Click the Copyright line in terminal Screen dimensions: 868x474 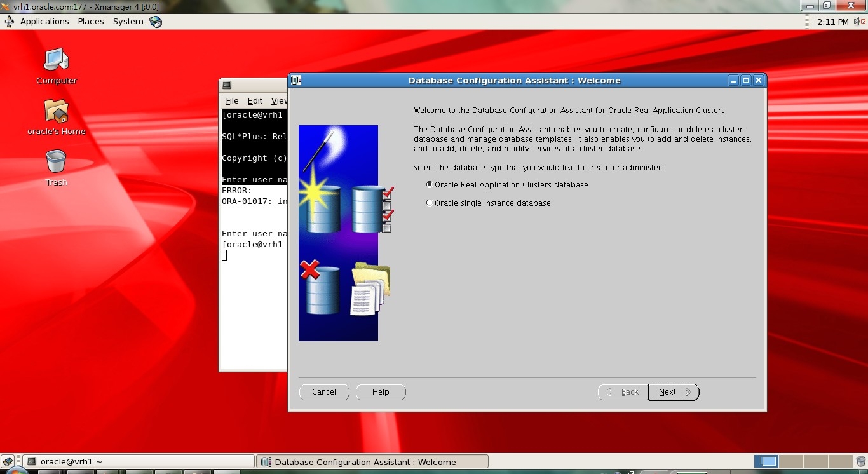254,158
